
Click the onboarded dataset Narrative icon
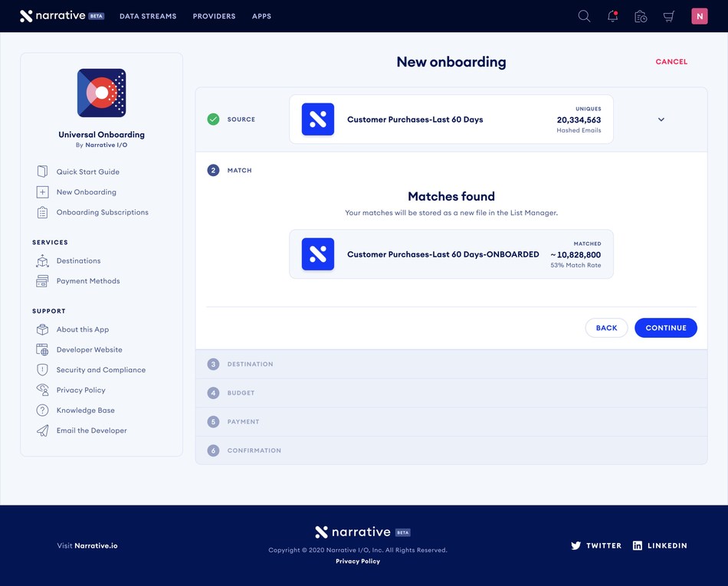(318, 254)
